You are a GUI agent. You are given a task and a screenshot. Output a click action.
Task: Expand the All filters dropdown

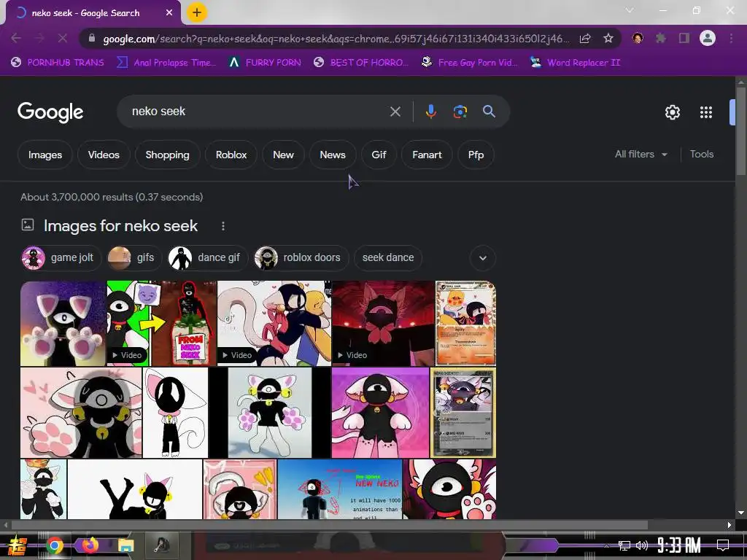click(640, 155)
